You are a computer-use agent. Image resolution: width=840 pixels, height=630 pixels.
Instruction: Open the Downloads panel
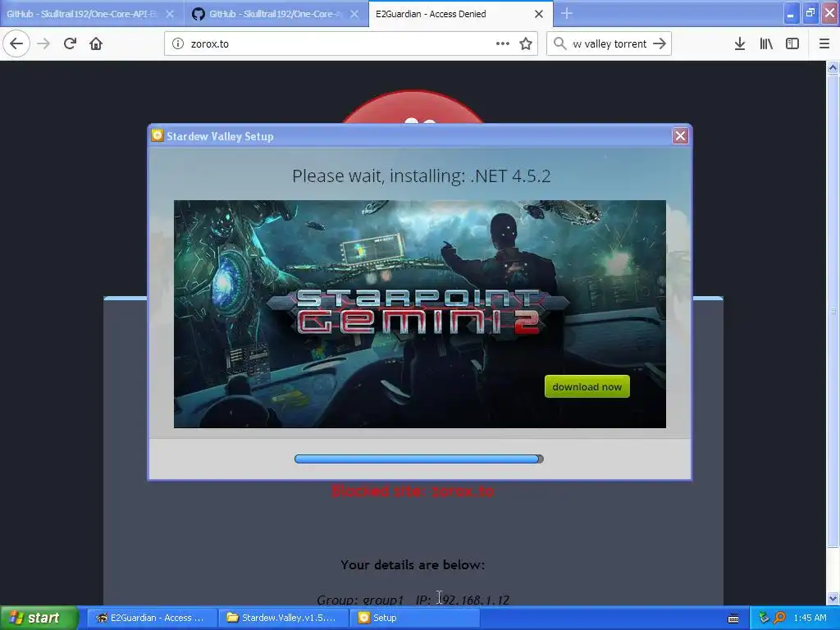[740, 44]
